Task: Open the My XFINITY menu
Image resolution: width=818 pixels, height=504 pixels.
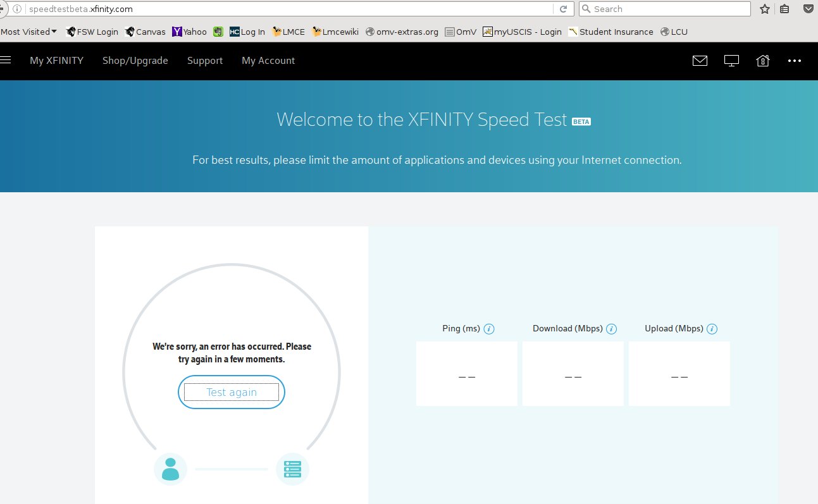Action: pyautogui.click(x=56, y=61)
